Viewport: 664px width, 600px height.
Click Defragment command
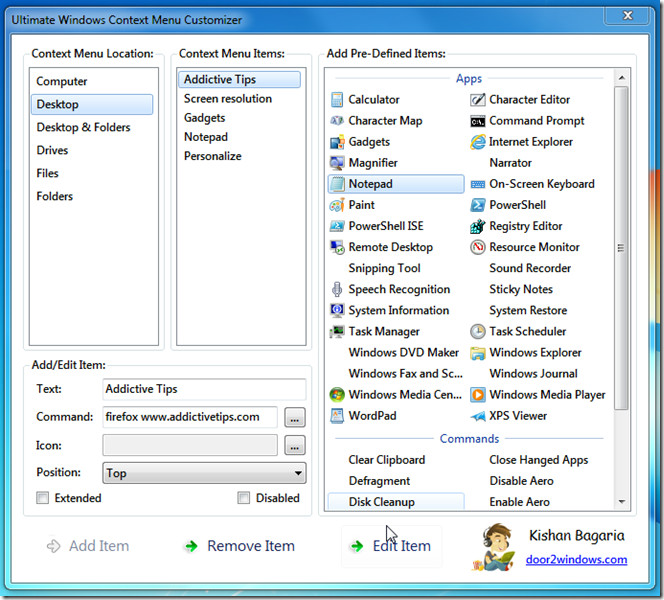(379, 481)
